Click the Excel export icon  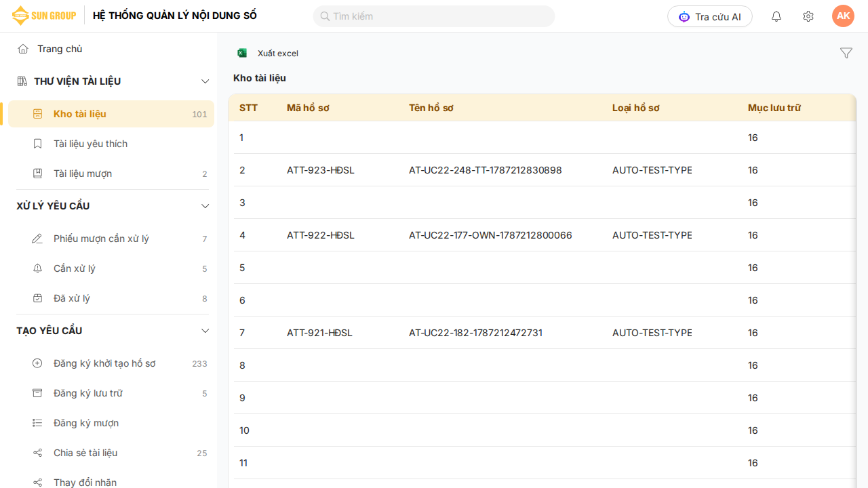pyautogui.click(x=242, y=53)
